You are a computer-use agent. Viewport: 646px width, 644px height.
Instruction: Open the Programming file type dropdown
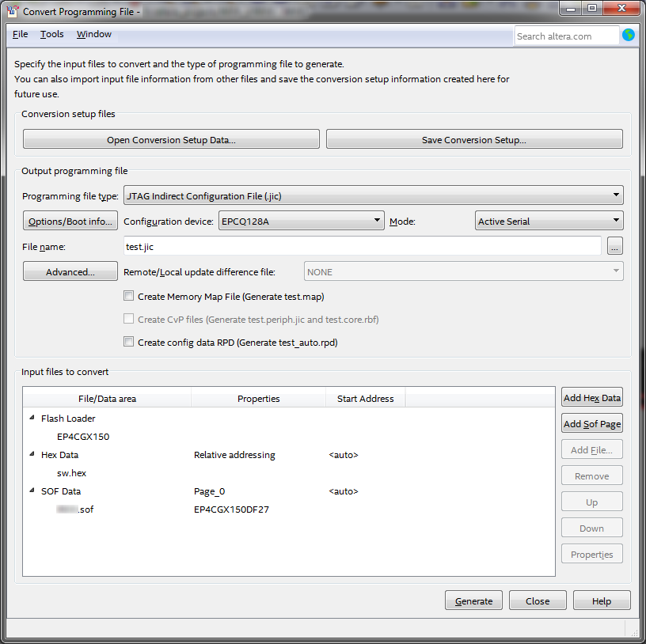pos(373,195)
